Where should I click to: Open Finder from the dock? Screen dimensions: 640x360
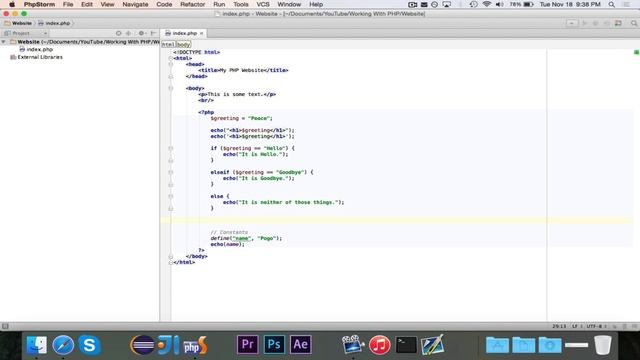[36, 345]
